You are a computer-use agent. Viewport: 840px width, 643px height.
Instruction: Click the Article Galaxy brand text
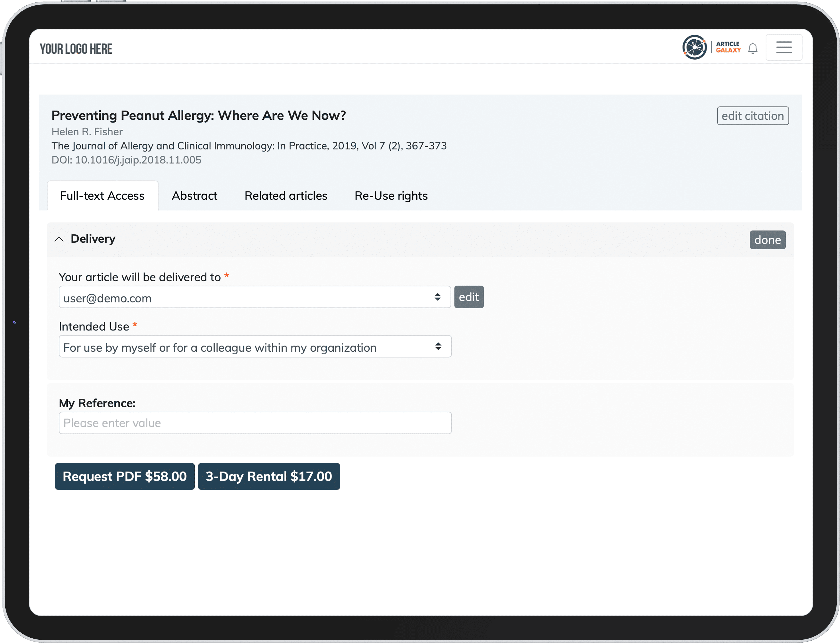coord(728,47)
